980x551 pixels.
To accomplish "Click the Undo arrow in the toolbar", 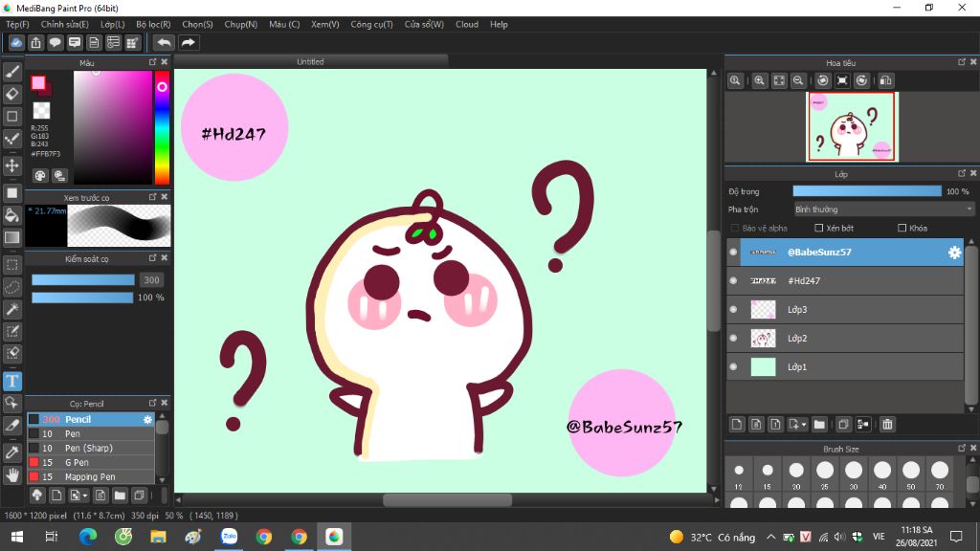I will [164, 42].
